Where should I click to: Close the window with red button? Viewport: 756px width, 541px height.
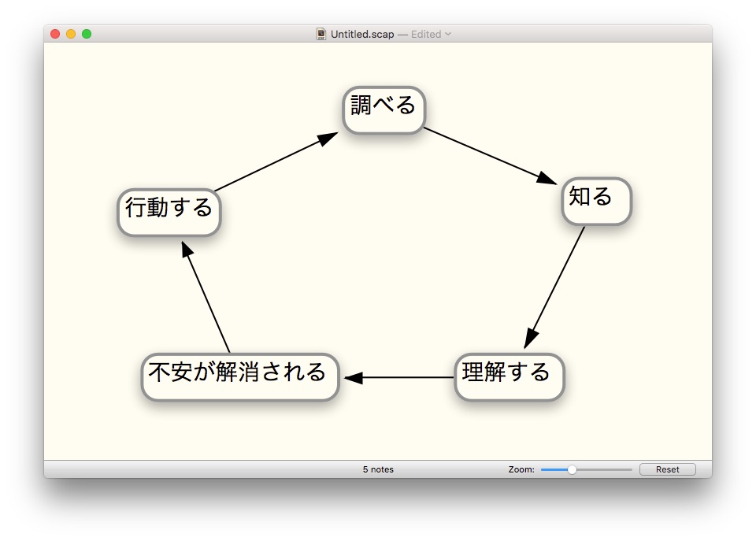click(x=55, y=34)
